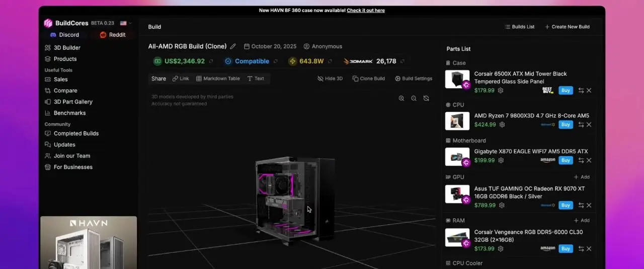Screen dimensions: 644x269
Task: Remove the Asus TUF Radeon RX 9070 XT
Action: click(589, 206)
